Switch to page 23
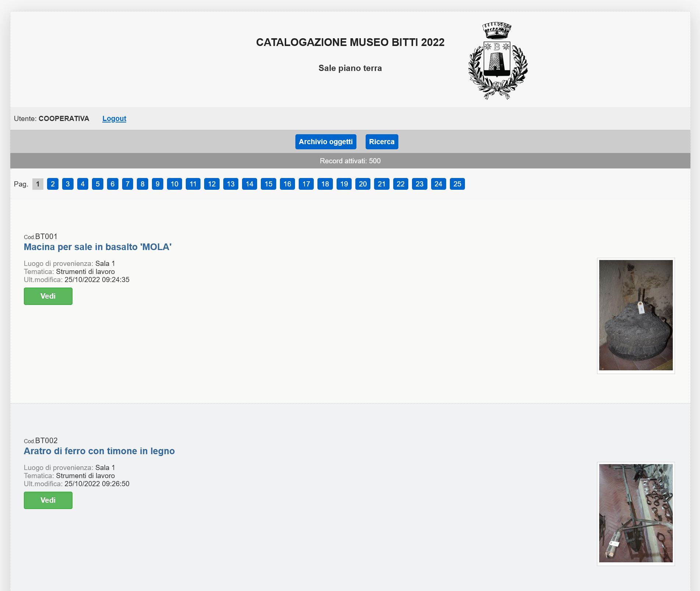 (x=419, y=184)
